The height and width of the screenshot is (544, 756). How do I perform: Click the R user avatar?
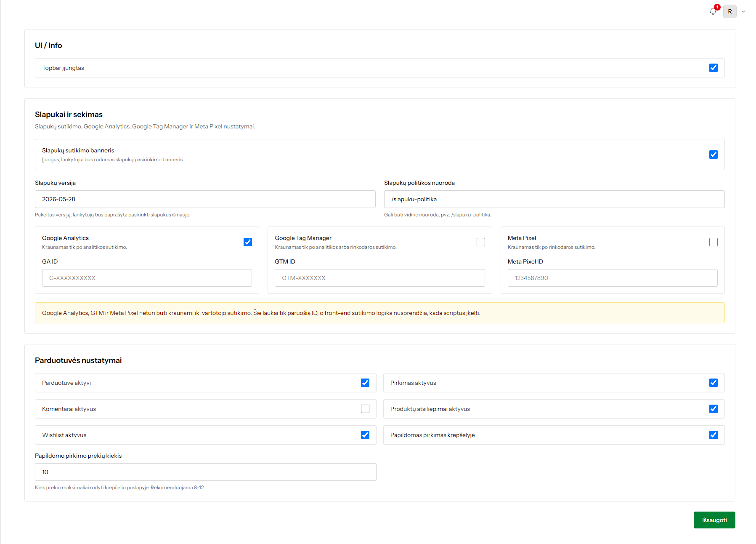(730, 11)
